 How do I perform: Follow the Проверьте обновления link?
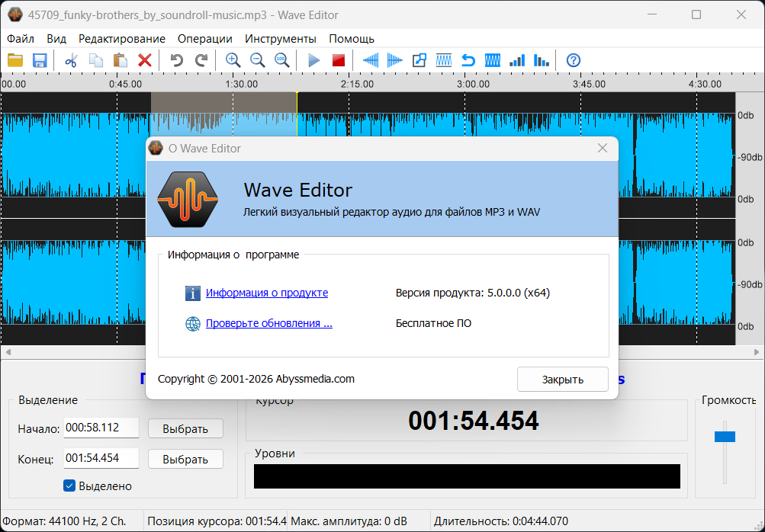268,323
